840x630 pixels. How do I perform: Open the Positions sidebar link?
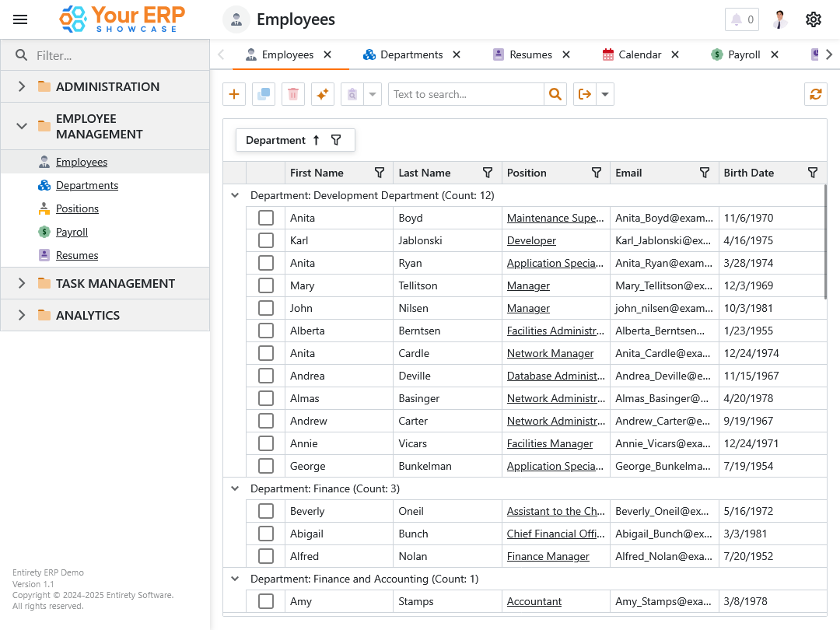[x=77, y=208]
